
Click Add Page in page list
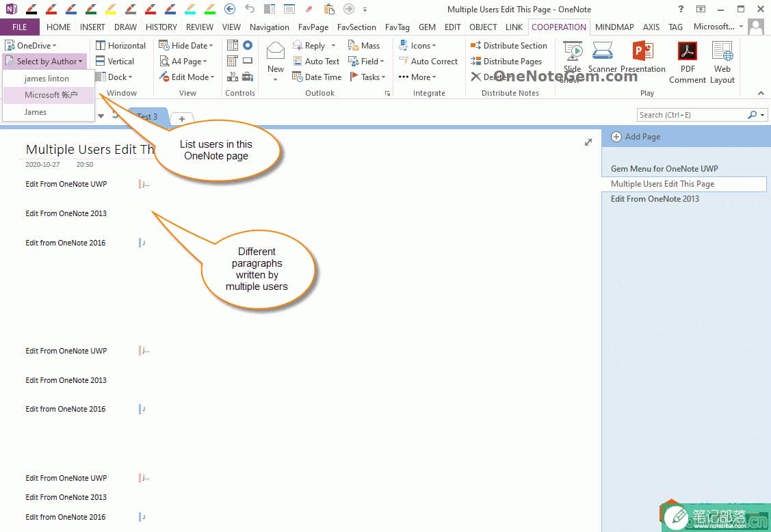636,137
